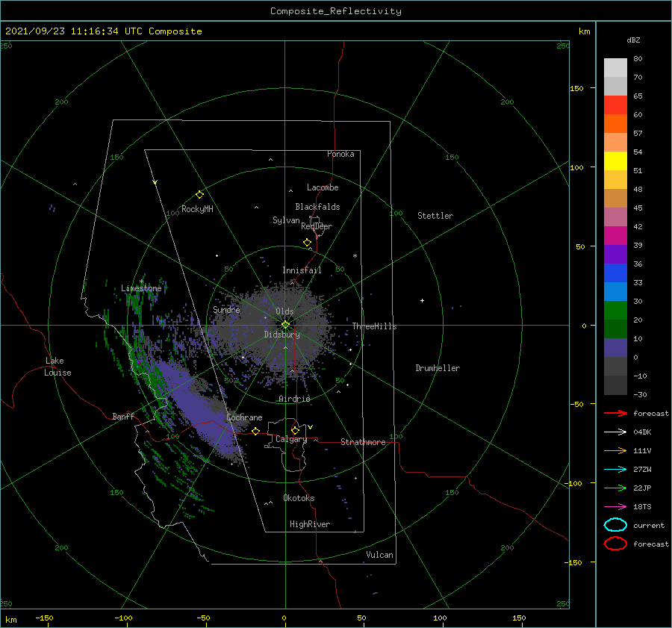Image resolution: width=672 pixels, height=628 pixels.
Task: Click the cyan 27ZW arrow in legend
Action: 615,470
